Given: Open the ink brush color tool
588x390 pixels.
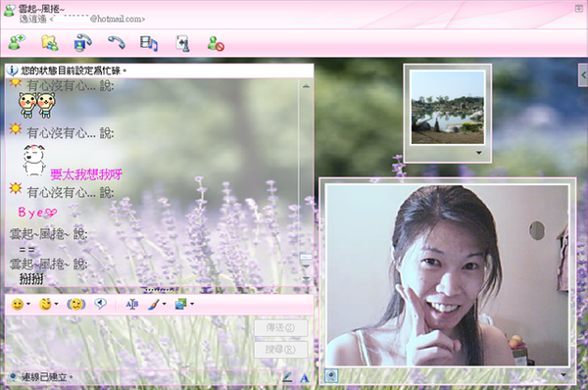Looking at the screenshot, I should [x=154, y=304].
